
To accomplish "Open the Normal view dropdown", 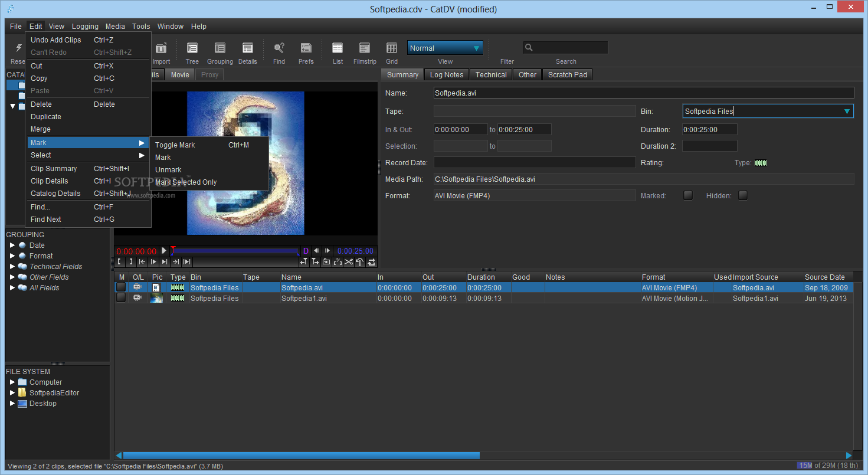I will [x=445, y=48].
